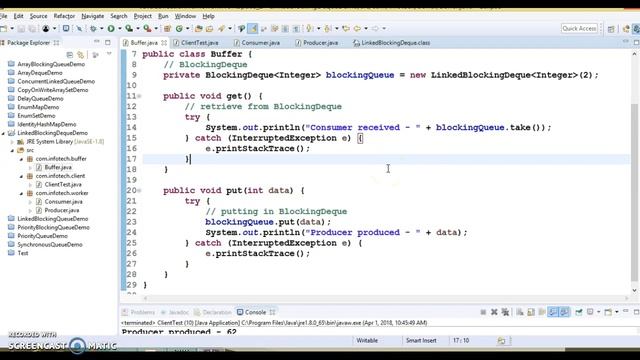
Task: Click Remove All Terminated Launches icon
Action: [505, 312]
